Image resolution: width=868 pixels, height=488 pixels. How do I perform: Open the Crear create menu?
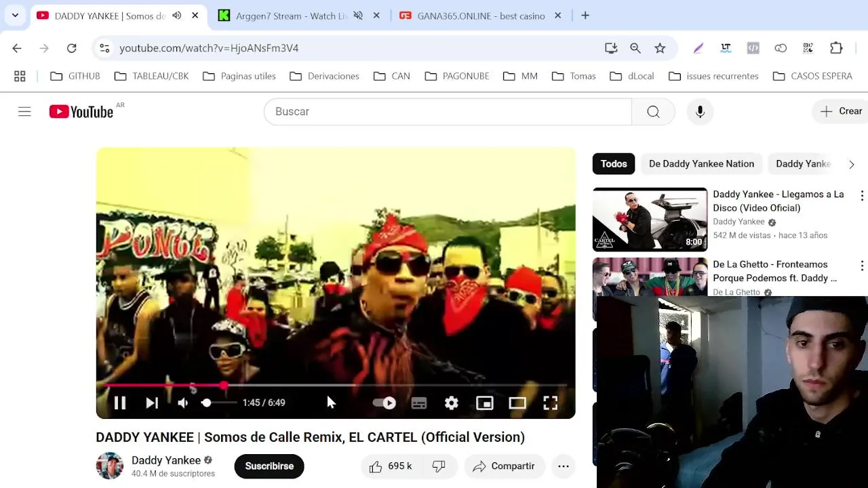pyautogui.click(x=841, y=111)
